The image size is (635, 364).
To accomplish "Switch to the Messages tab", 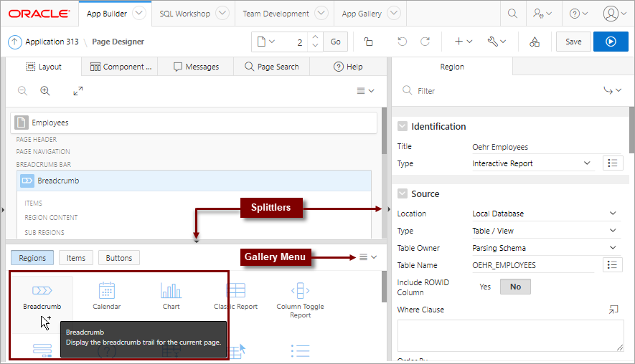I will click(x=196, y=67).
